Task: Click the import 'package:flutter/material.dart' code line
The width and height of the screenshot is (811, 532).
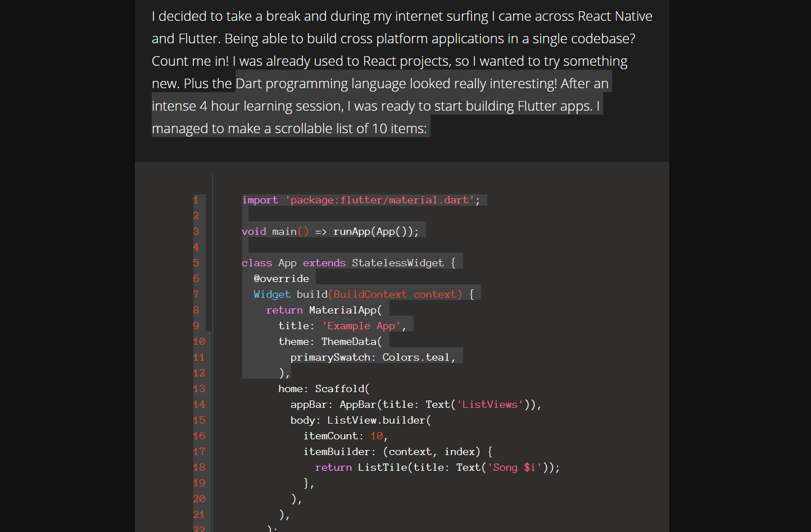Action: tap(361, 200)
